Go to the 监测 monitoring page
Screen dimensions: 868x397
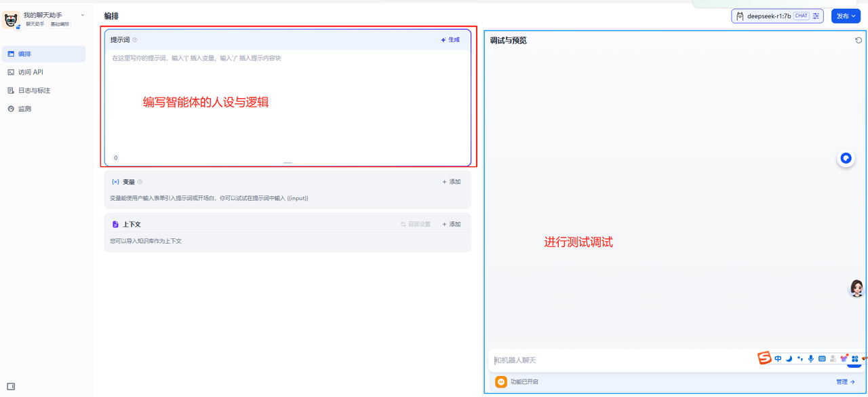24,109
